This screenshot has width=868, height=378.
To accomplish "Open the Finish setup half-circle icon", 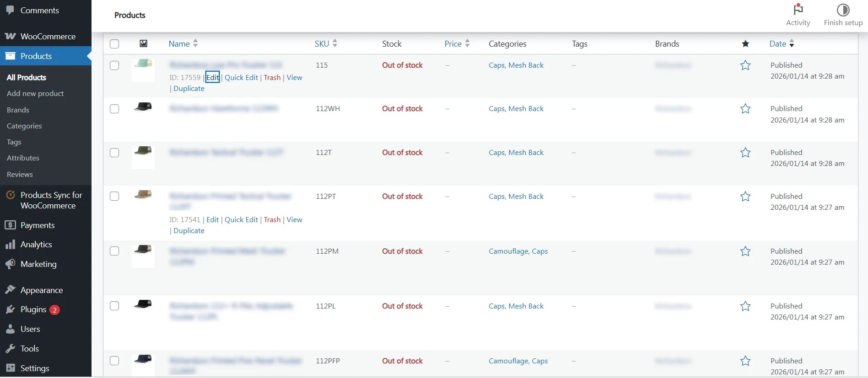I will [x=843, y=10].
